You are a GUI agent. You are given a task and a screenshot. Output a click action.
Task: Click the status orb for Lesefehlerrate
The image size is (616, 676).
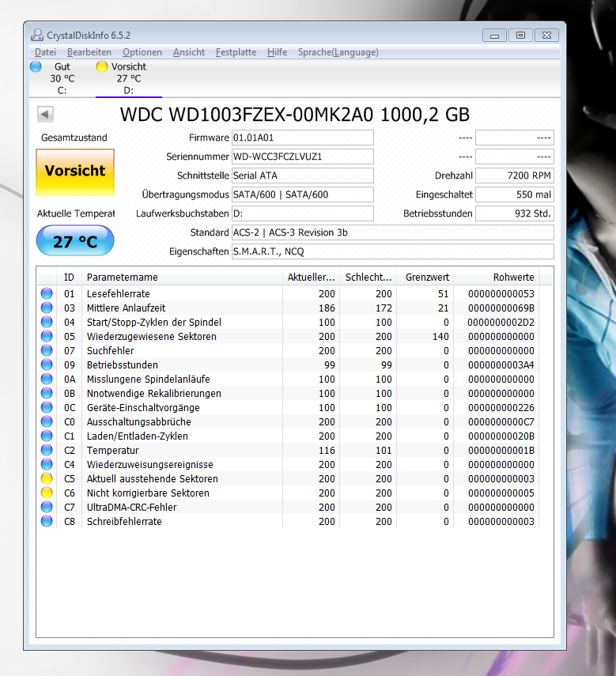[47, 293]
